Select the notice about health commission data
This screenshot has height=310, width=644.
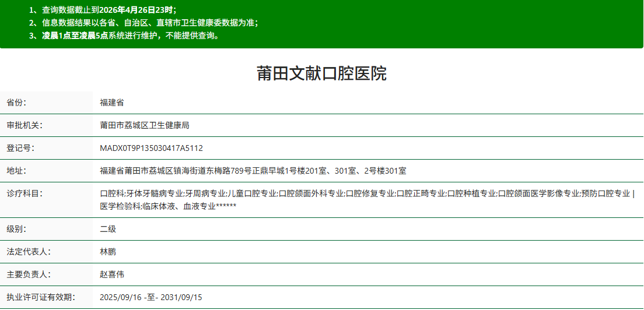(143, 23)
